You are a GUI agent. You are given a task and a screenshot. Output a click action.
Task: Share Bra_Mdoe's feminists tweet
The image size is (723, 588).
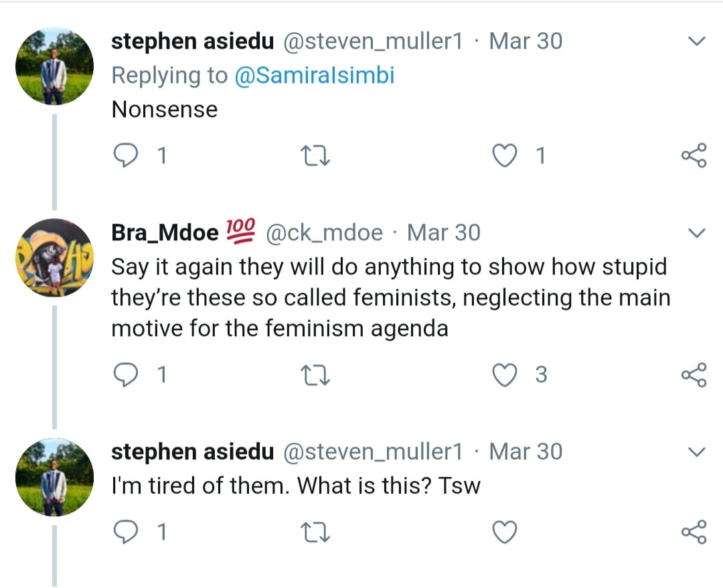pos(694,374)
